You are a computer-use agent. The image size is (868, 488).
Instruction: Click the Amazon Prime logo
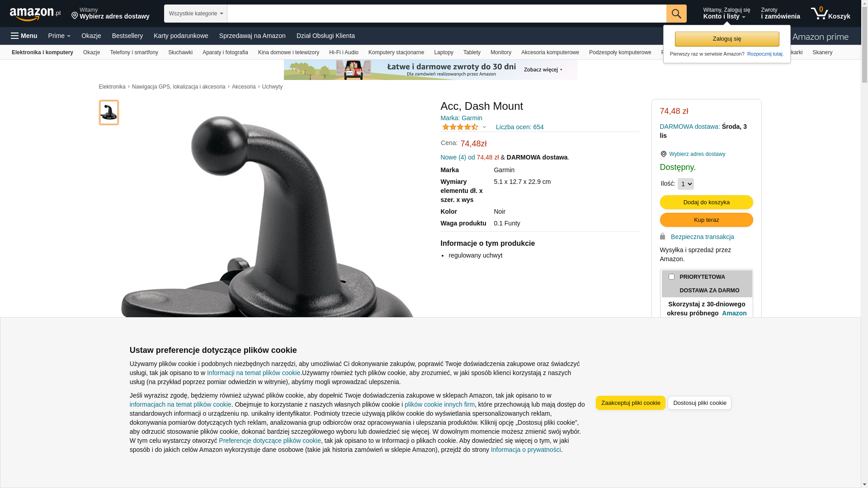820,37
